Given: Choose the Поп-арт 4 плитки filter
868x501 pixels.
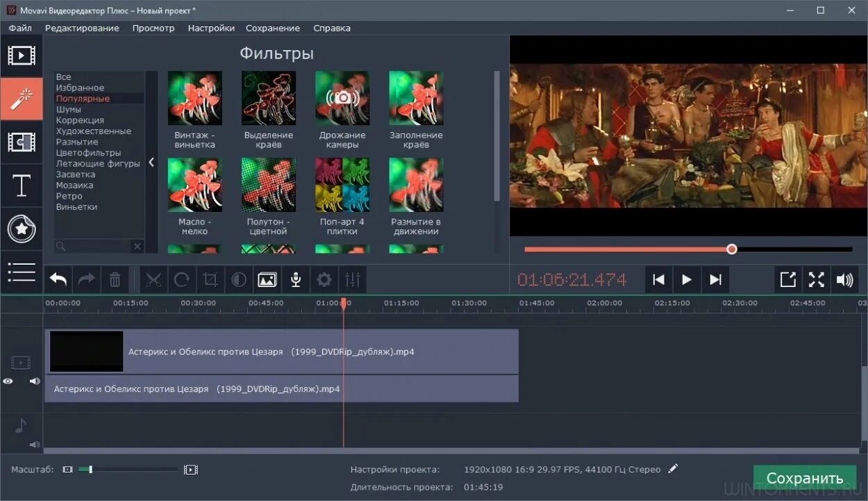Looking at the screenshot, I should point(342,185).
